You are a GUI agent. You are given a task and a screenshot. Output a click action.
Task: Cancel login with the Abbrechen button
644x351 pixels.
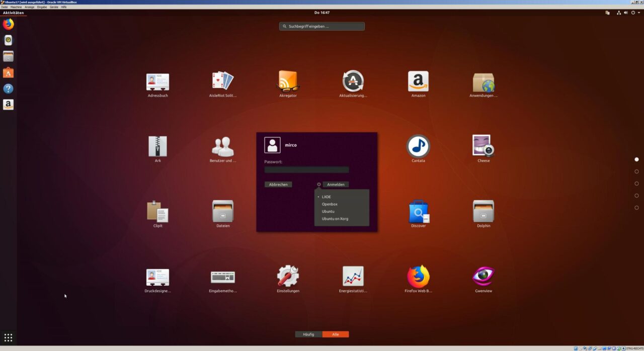coord(278,184)
